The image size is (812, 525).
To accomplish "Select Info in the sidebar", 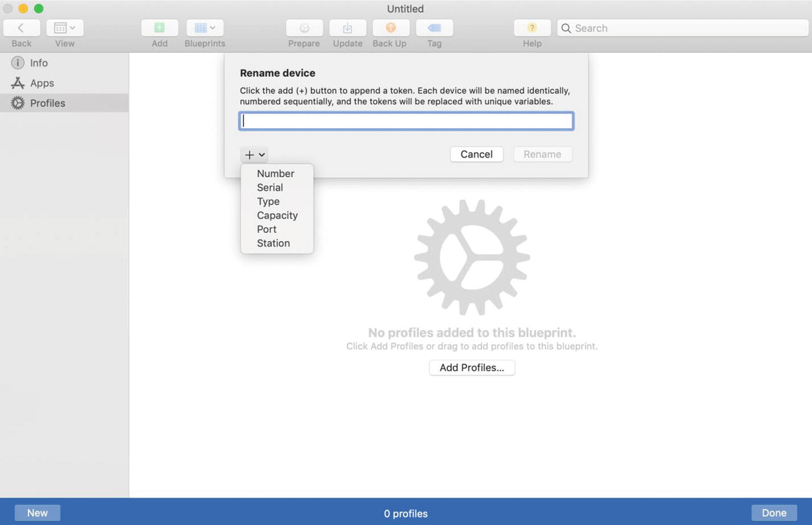I will click(64, 63).
